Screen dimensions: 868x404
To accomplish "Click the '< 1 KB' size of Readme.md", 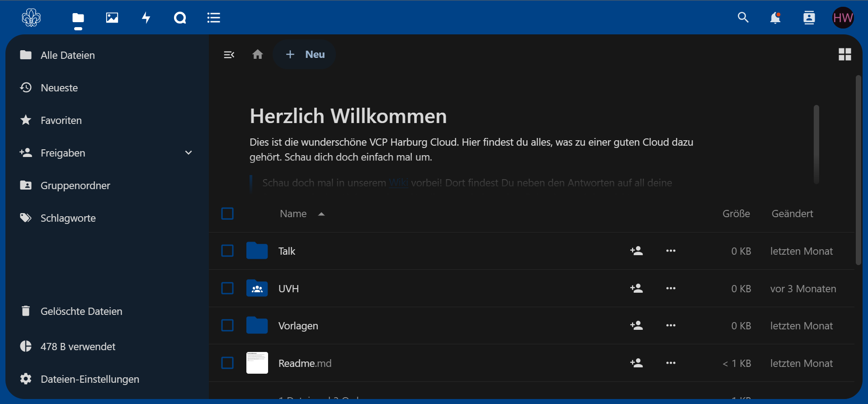I will tap(736, 363).
